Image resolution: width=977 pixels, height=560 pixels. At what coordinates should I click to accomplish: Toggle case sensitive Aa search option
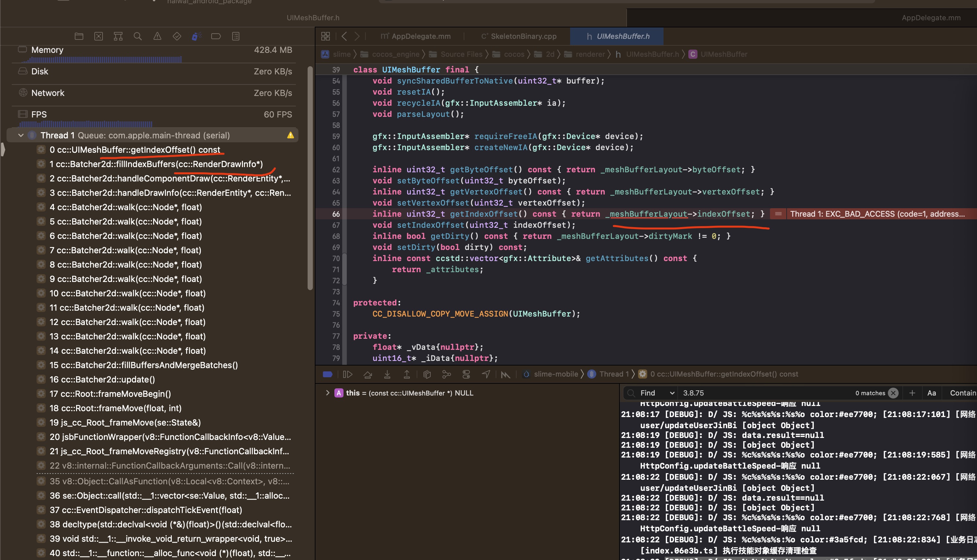click(931, 393)
